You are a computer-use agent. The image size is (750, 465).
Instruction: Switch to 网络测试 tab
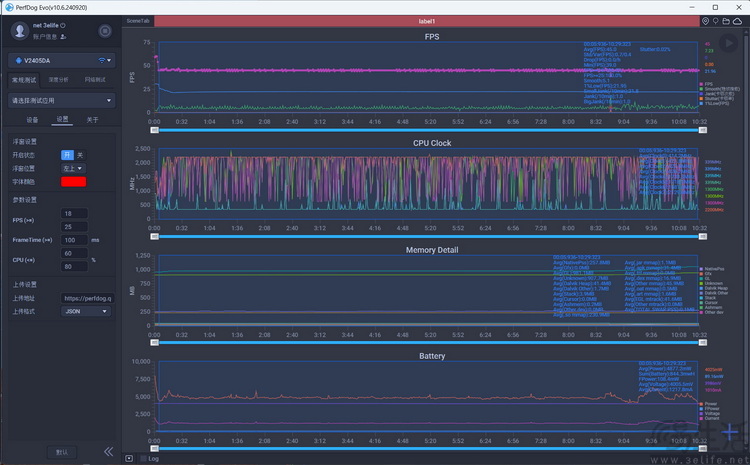(x=95, y=80)
